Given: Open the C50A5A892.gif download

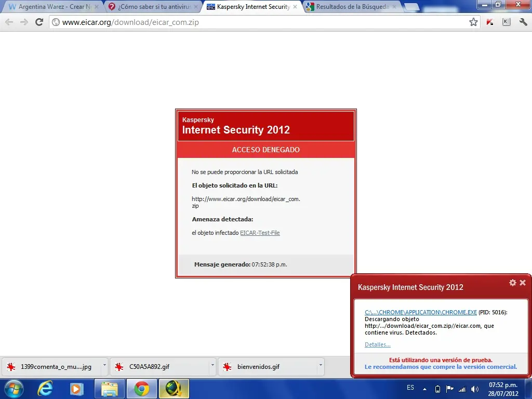Looking at the screenshot, I should (159, 367).
